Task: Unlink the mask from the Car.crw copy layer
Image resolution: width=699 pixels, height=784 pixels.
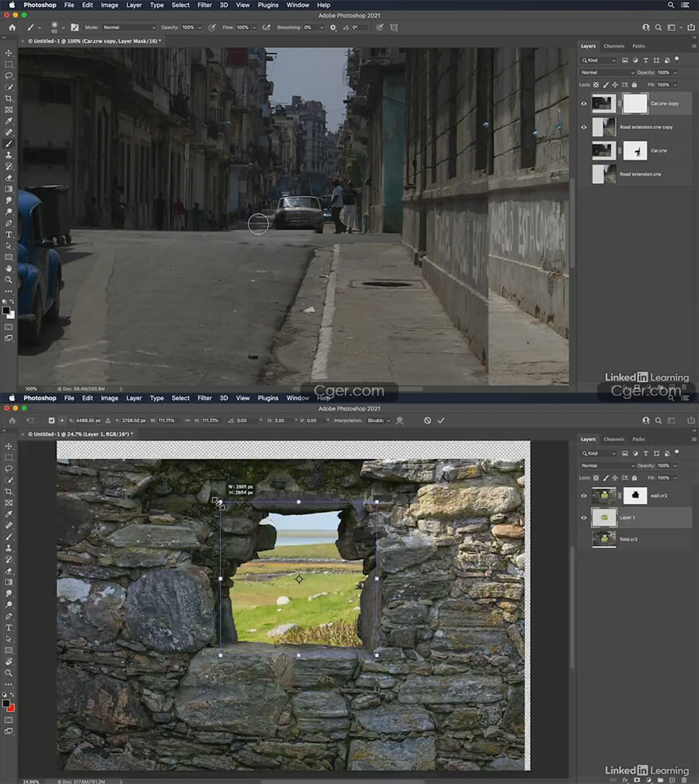Action: pyautogui.click(x=620, y=103)
